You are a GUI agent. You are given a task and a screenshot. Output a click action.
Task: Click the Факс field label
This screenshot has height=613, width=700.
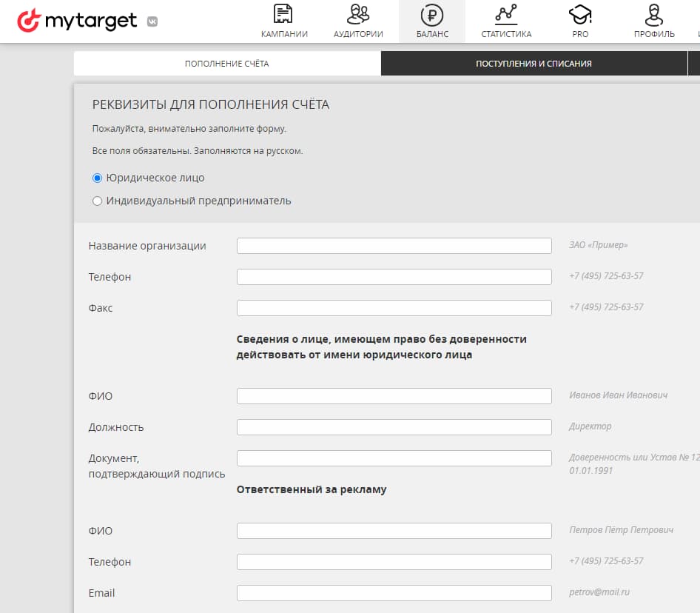tap(101, 308)
